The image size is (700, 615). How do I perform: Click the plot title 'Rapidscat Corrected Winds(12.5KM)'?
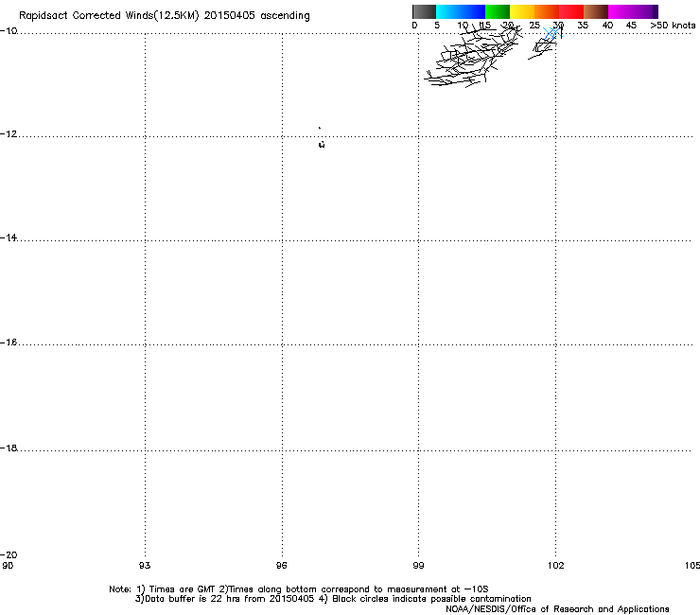(109, 16)
